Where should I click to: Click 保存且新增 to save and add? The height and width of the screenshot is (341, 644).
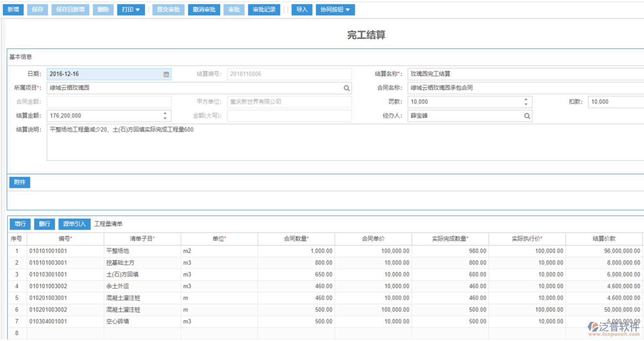click(70, 10)
